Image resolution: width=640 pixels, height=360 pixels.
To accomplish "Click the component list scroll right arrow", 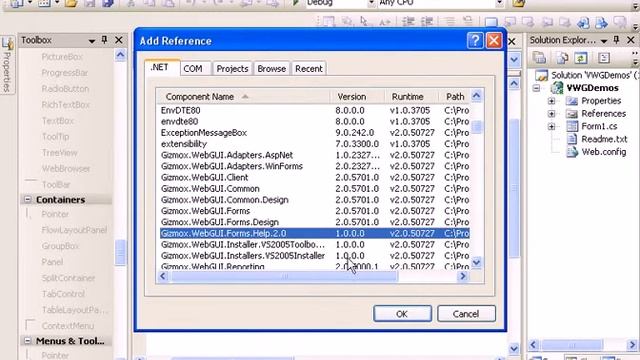I will click(463, 276).
